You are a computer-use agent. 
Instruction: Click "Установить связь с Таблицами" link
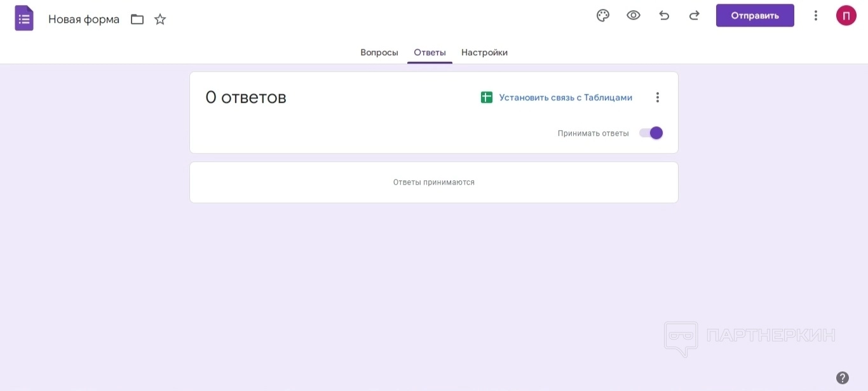[566, 97]
